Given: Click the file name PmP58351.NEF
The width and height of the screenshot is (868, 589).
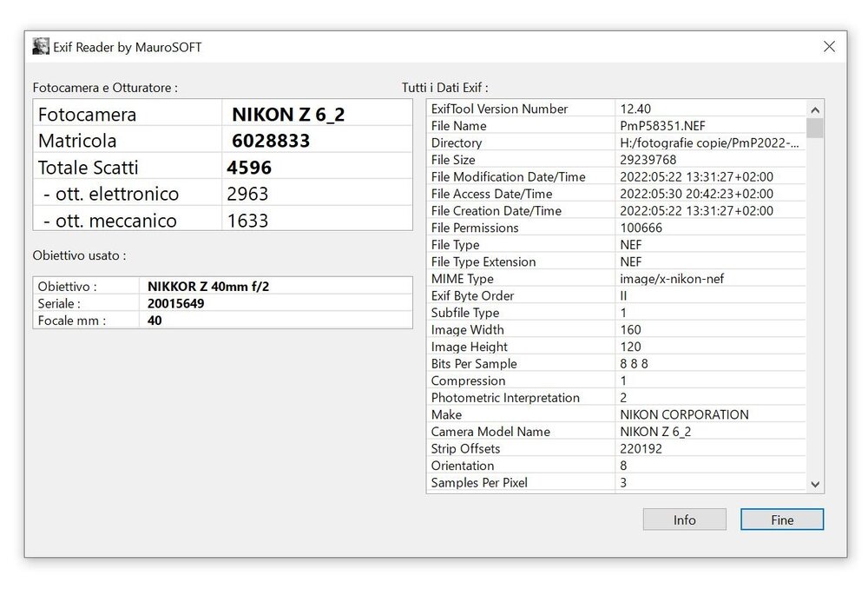Looking at the screenshot, I should [x=662, y=126].
